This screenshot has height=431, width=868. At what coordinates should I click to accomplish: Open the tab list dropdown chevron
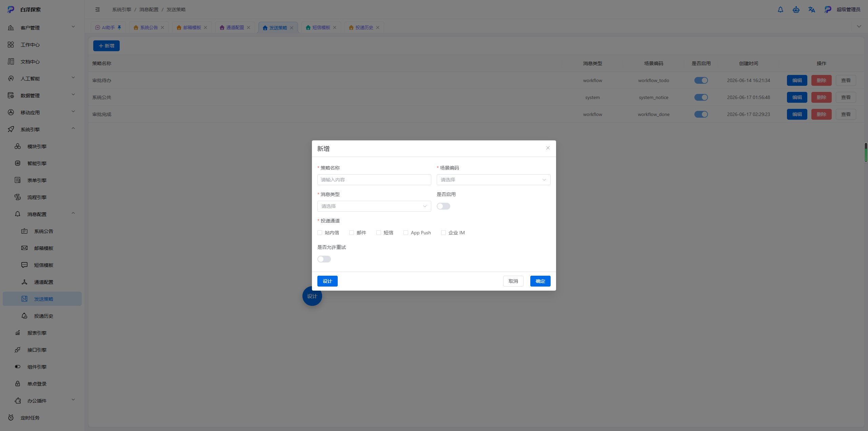859,26
